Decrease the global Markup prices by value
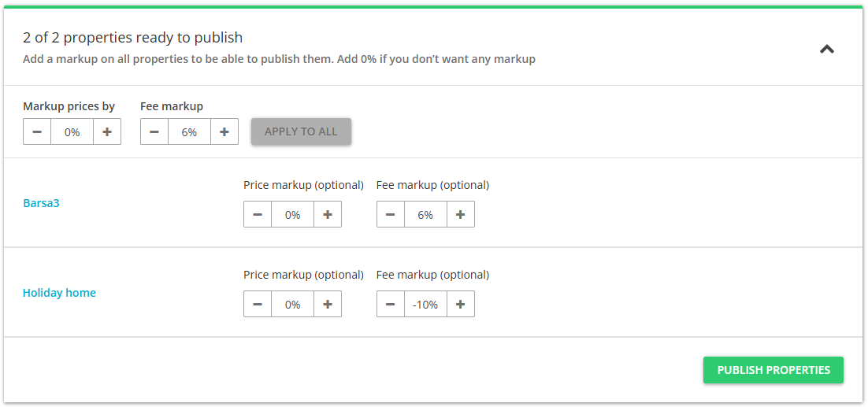The image size is (868, 407). pos(37,131)
